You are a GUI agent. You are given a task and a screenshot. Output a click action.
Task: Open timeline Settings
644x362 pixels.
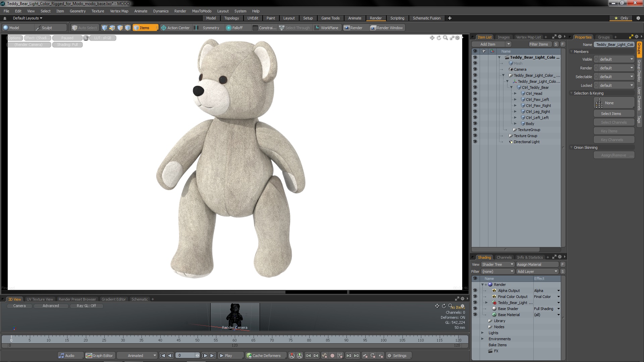tap(398, 356)
